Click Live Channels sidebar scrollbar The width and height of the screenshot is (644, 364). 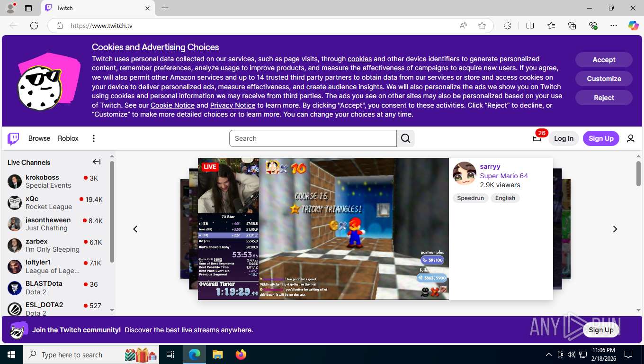[112, 212]
